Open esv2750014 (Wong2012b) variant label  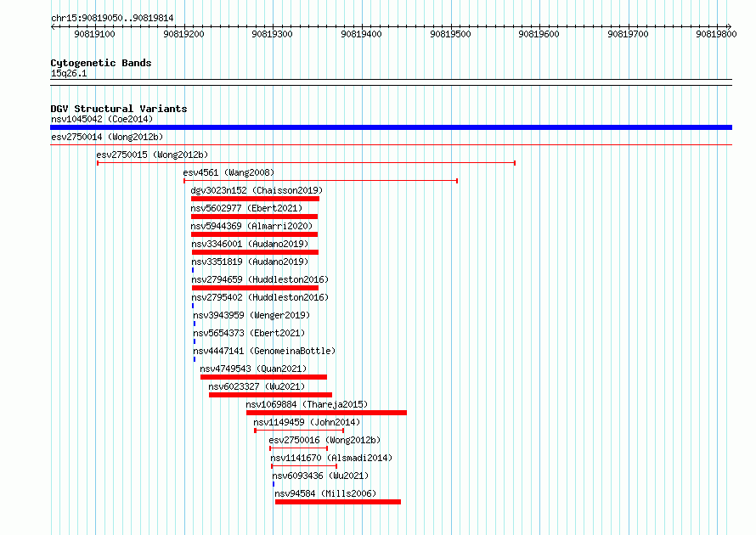[x=107, y=137]
